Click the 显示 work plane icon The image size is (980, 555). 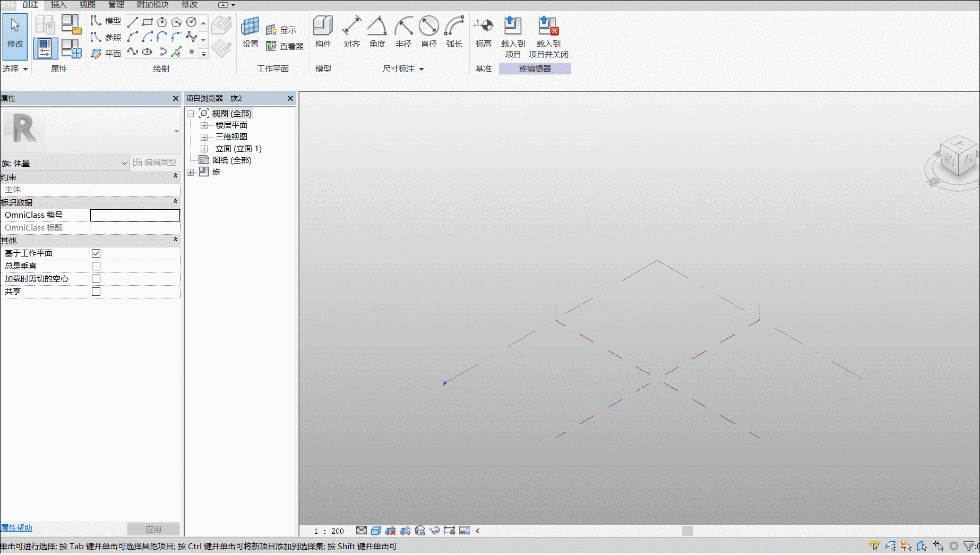coord(281,30)
